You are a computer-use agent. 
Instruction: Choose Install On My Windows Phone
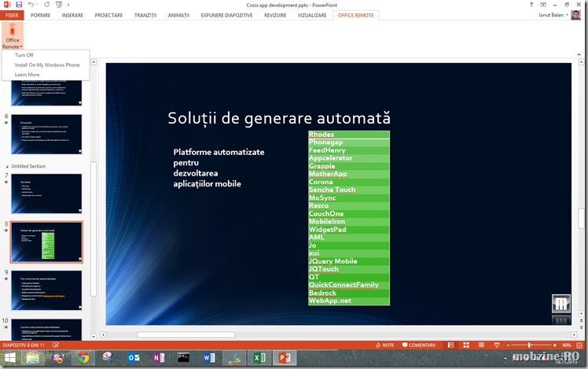point(47,65)
